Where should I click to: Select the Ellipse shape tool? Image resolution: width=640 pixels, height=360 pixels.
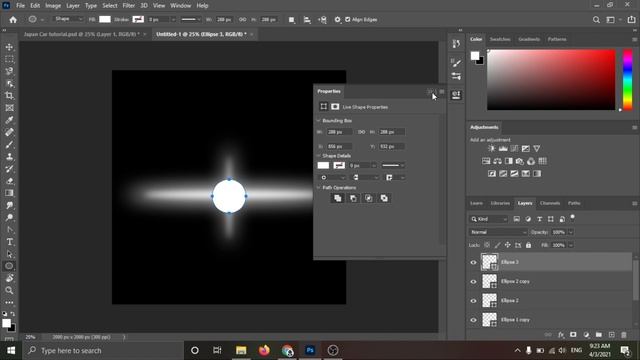click(9, 266)
